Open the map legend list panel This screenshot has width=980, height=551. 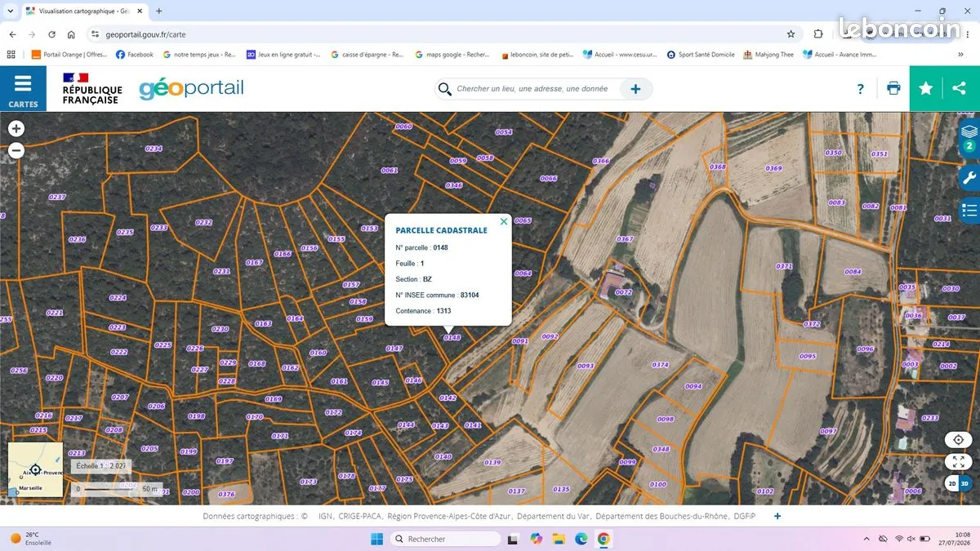(x=969, y=210)
